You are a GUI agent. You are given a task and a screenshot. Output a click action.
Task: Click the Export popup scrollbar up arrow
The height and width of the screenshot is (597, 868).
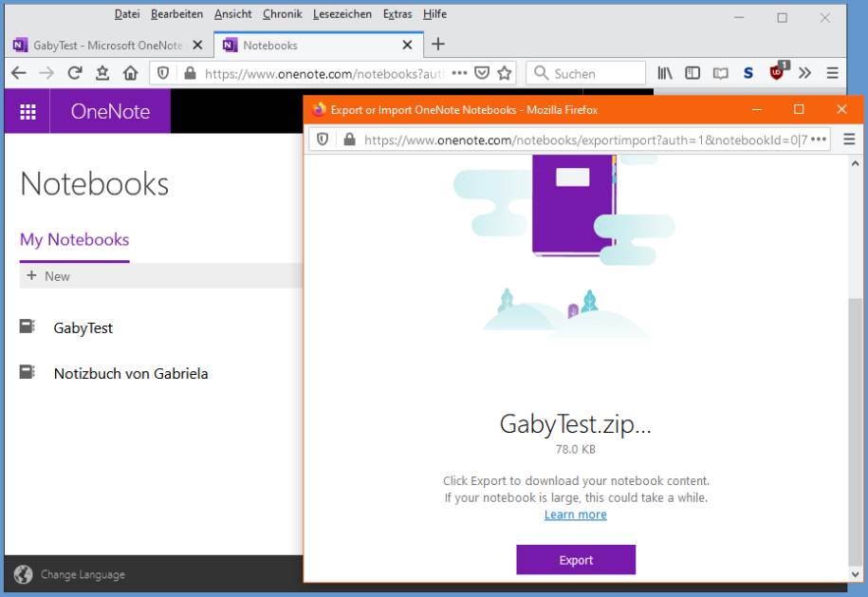tap(856, 164)
